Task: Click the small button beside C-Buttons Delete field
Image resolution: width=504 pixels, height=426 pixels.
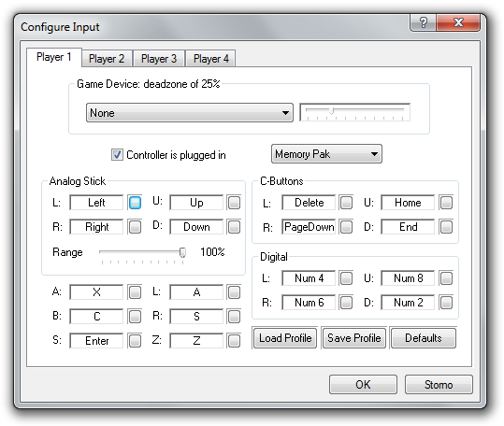Action: tap(346, 203)
